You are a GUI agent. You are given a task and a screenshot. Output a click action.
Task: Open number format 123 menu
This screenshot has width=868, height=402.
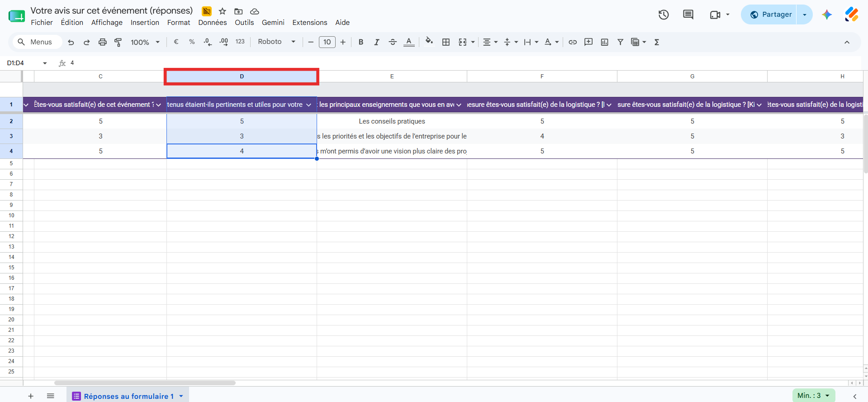(x=240, y=42)
